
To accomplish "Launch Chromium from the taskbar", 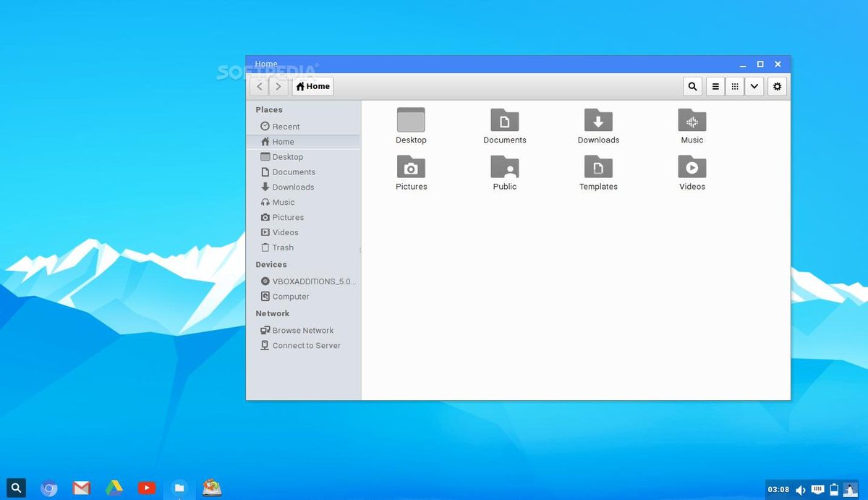I will (49, 488).
